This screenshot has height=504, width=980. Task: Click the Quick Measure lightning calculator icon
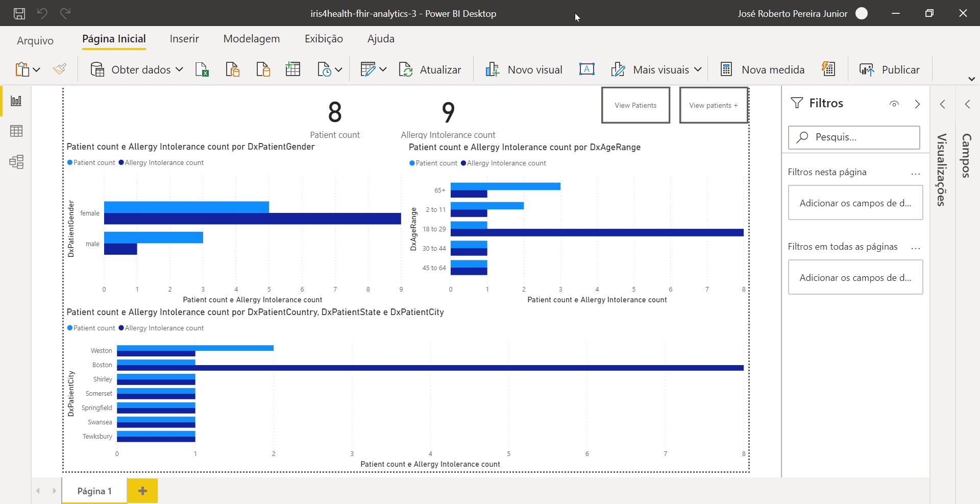(828, 69)
